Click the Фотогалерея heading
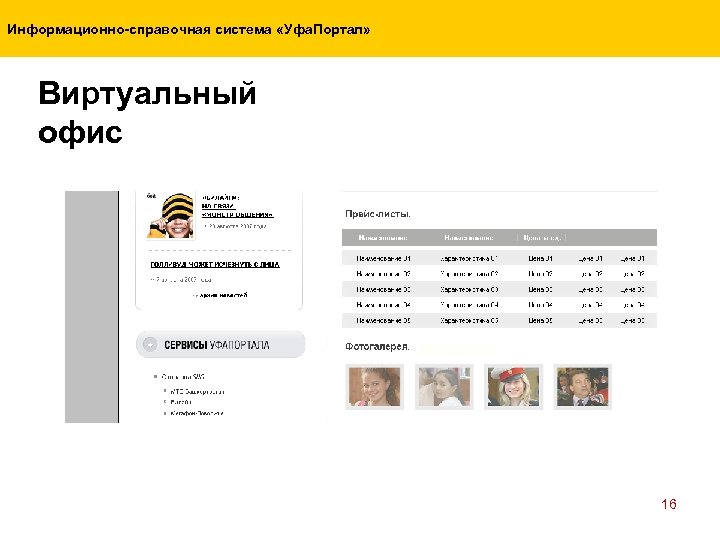720x540 pixels. (x=377, y=347)
